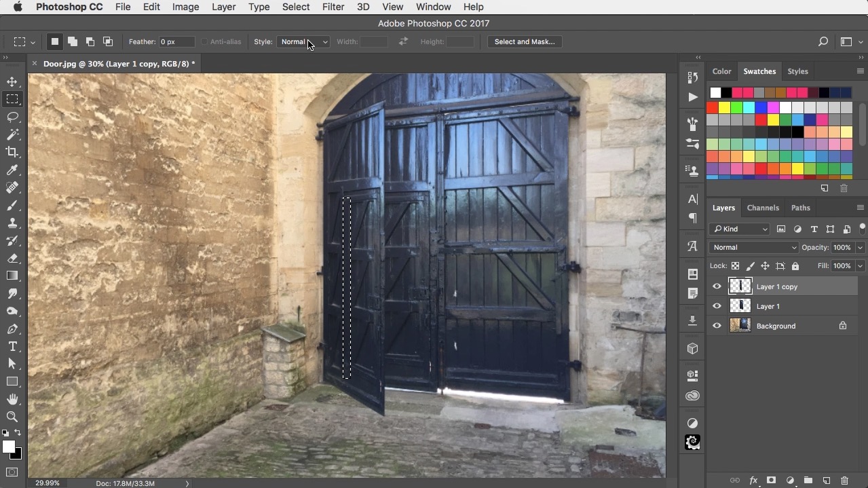Select the Move tool
Screen dimensions: 868x488
pos(12,81)
